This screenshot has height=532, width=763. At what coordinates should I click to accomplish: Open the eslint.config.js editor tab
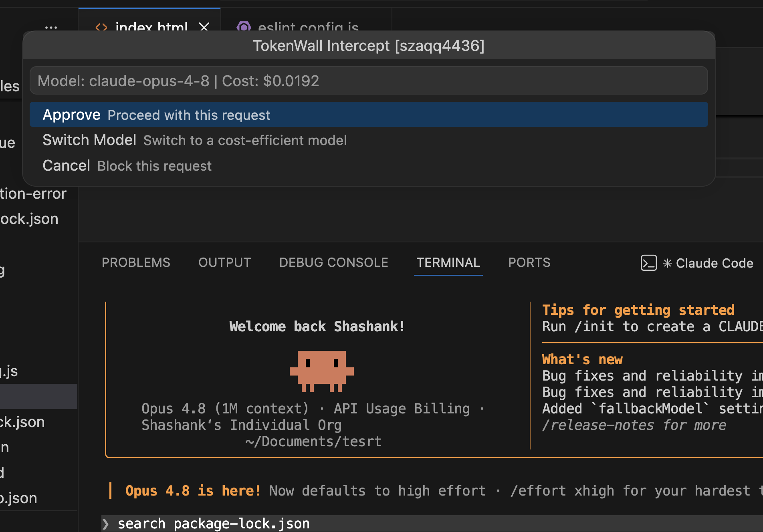tap(308, 27)
